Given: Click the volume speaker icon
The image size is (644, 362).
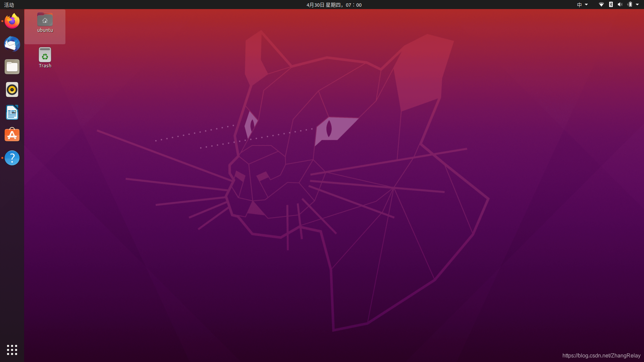Looking at the screenshot, I should tap(620, 5).
